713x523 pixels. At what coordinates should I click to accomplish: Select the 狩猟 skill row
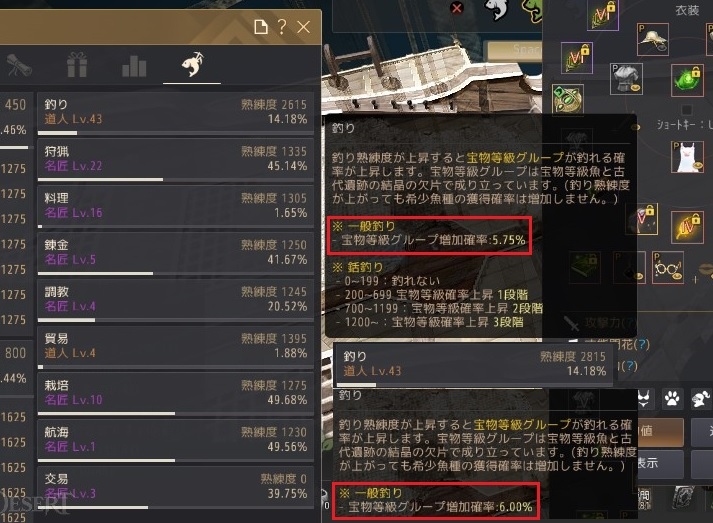click(176, 160)
